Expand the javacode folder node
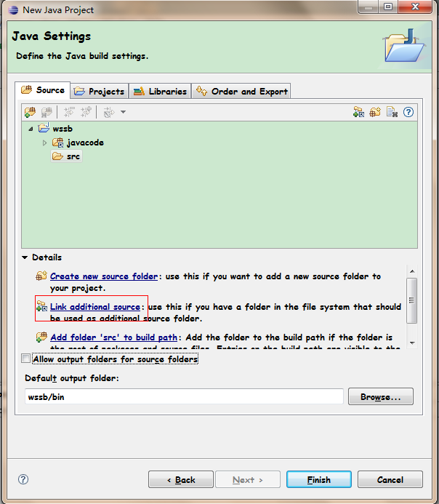This screenshot has height=504, width=439. pyautogui.click(x=44, y=143)
